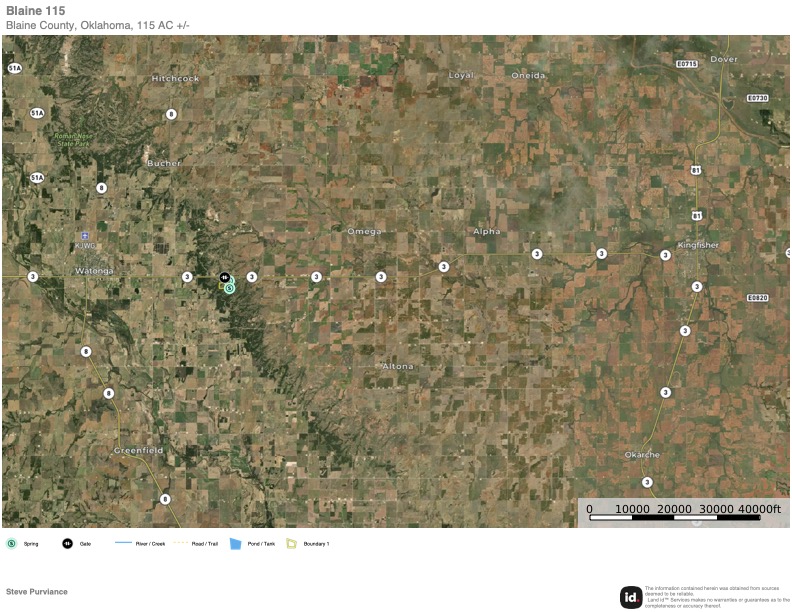Click the Boundary 1 legend icon
Screen dimensions: 792x612
(292, 543)
